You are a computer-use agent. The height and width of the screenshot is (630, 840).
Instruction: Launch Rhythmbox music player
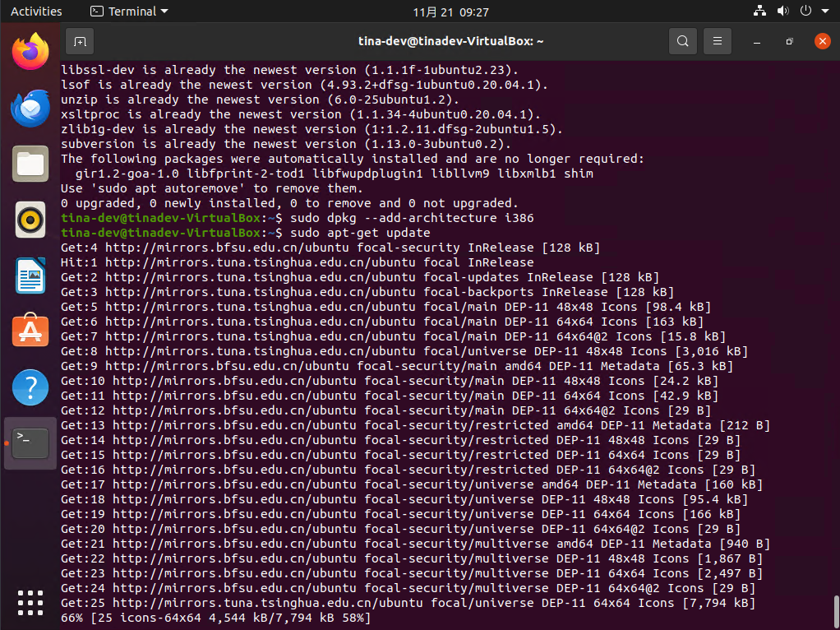coord(30,220)
